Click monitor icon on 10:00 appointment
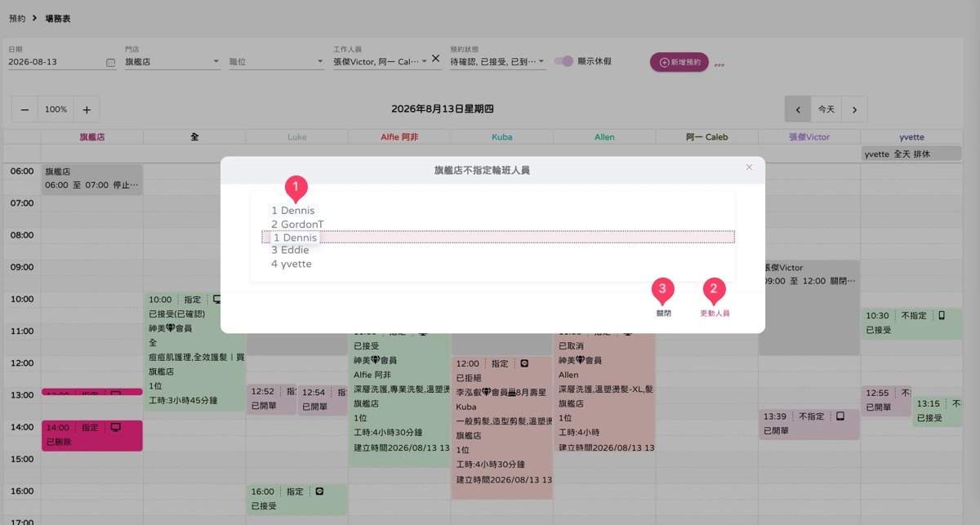Viewport: 980px width, 525px height. 217,300
